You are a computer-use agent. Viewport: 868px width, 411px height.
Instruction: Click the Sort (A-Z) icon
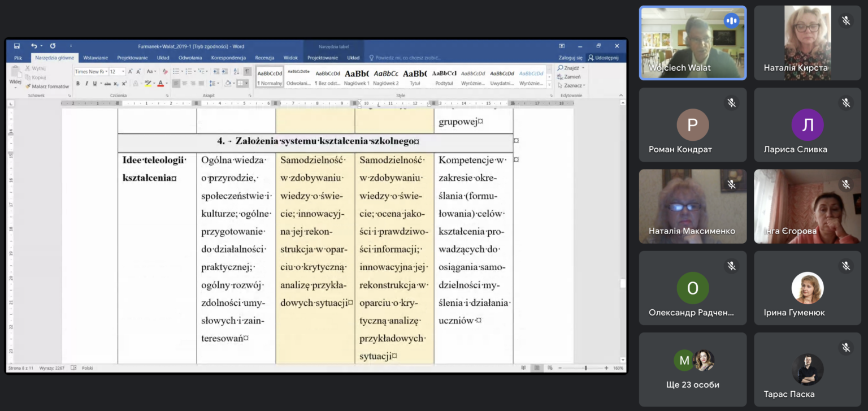[x=236, y=72]
